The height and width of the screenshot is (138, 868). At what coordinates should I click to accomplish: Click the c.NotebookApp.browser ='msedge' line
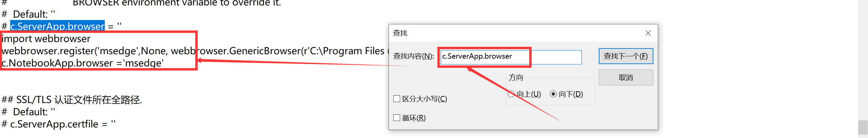point(83,63)
